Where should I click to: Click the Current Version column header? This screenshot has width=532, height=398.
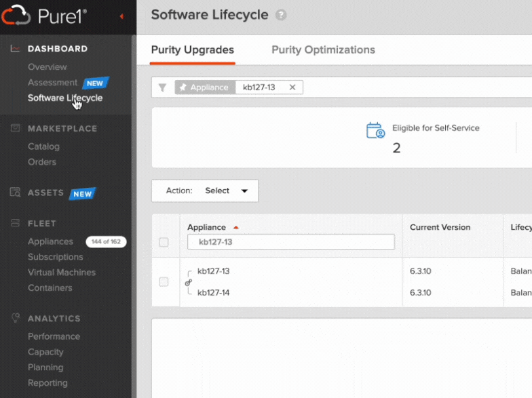440,227
